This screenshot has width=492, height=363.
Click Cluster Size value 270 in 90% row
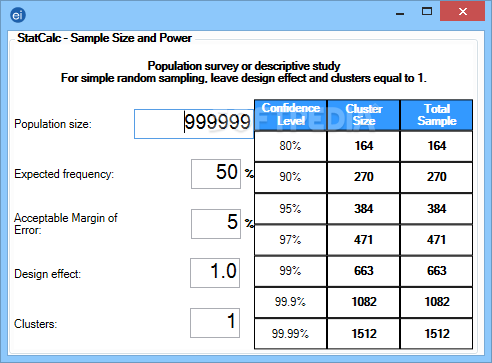tap(364, 177)
